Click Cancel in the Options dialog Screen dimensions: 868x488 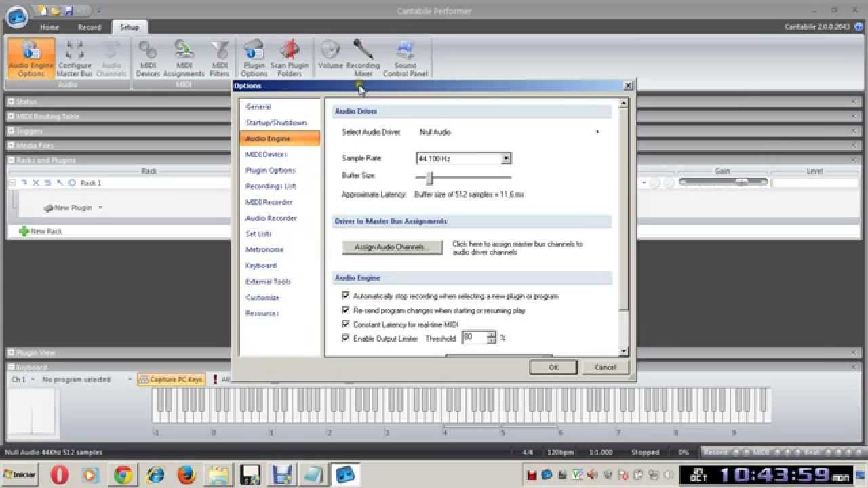point(605,367)
